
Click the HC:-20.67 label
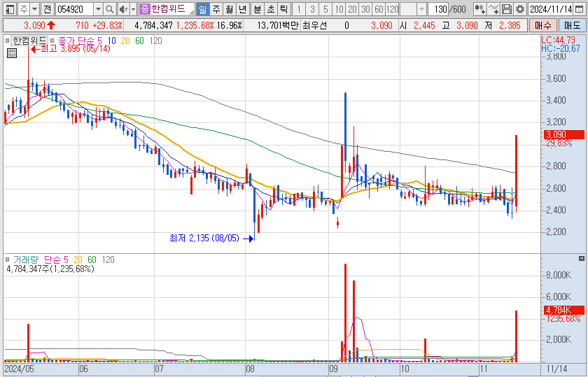tap(560, 49)
